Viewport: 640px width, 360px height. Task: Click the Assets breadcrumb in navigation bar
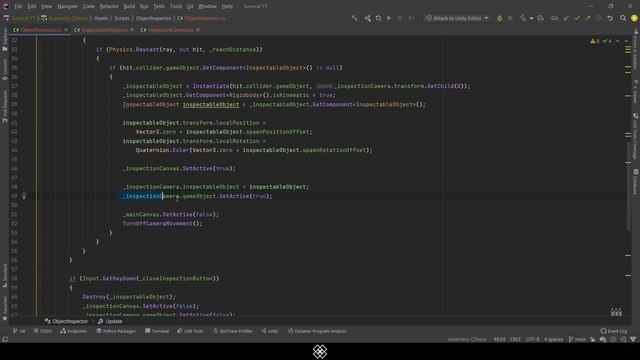click(x=101, y=18)
